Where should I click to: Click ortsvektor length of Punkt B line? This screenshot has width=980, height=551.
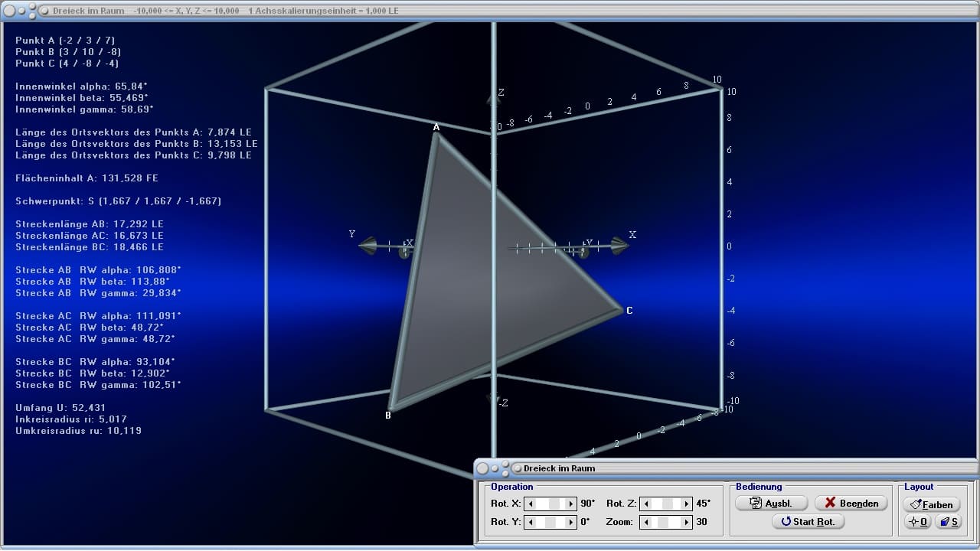tap(136, 143)
